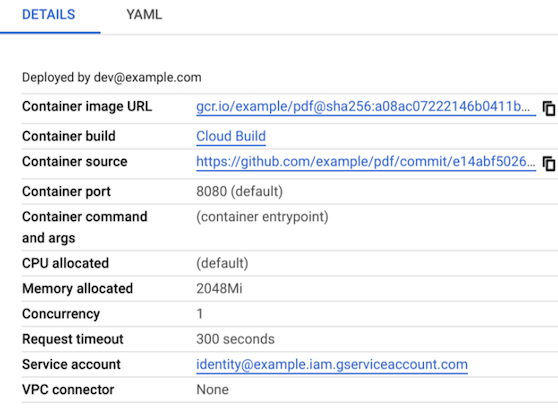Click the 'Request timeout' label
558x415 pixels.
pos(73,339)
